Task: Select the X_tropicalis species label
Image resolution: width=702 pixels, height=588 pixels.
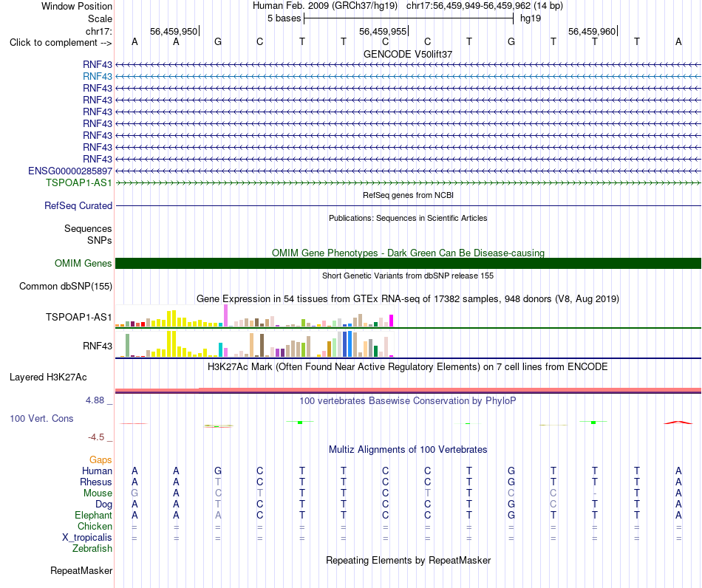Action: click(87, 538)
